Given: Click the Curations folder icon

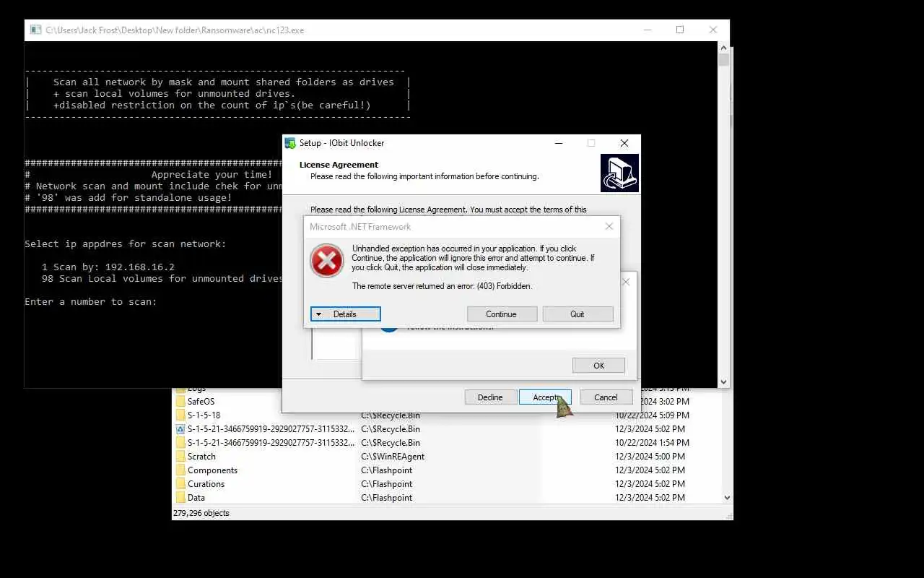Looking at the screenshot, I should [180, 484].
